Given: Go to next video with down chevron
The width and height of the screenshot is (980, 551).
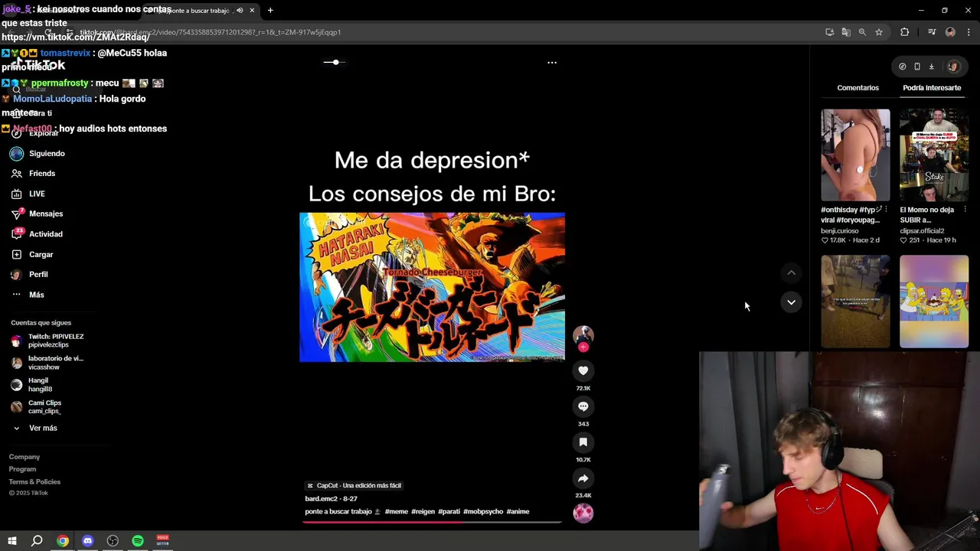Looking at the screenshot, I should (791, 302).
